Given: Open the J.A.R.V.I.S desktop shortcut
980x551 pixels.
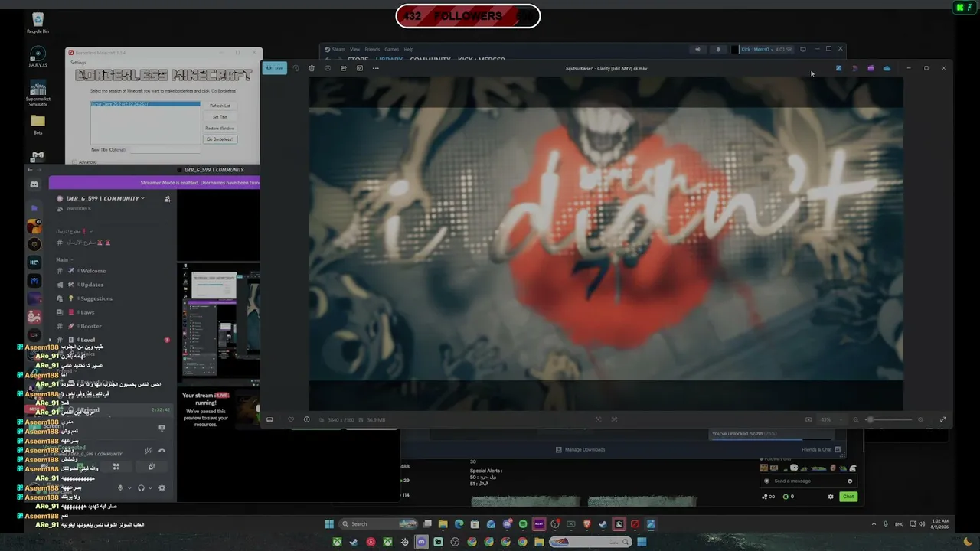Looking at the screenshot, I should point(38,57).
